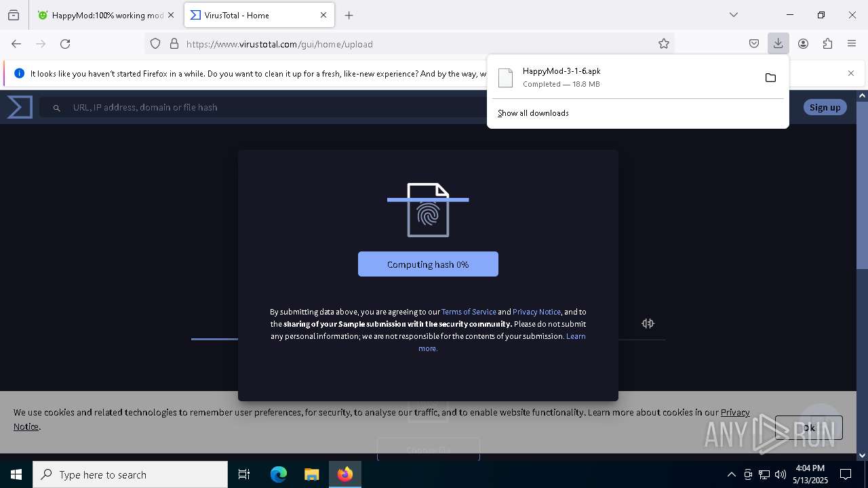Open the Windows Start menu
The width and height of the screenshot is (868, 488).
pos(16,474)
